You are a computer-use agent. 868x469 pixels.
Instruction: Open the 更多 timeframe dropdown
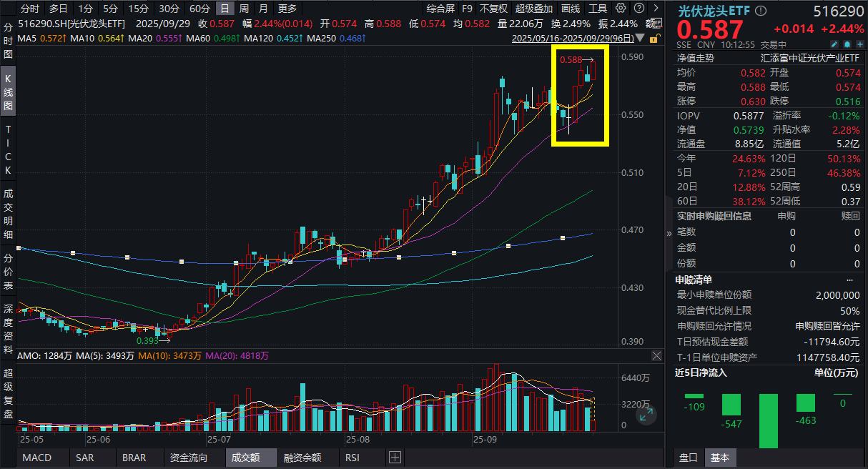pos(287,9)
